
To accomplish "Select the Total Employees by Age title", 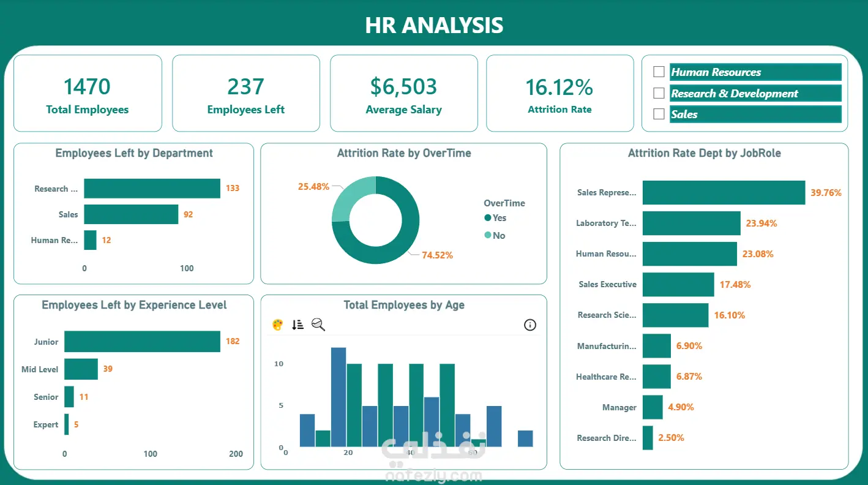I will tap(404, 305).
